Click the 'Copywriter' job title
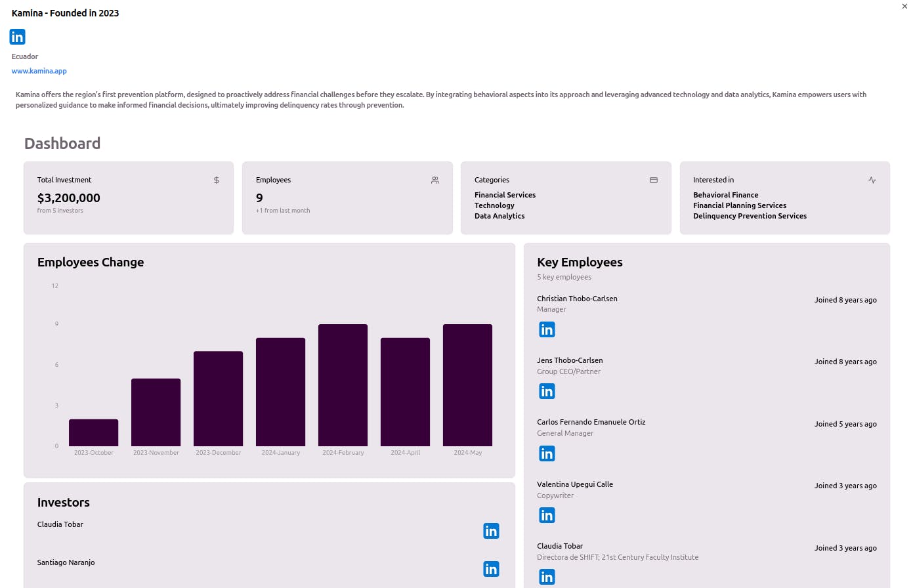This screenshot has width=913, height=588. pyautogui.click(x=555, y=495)
